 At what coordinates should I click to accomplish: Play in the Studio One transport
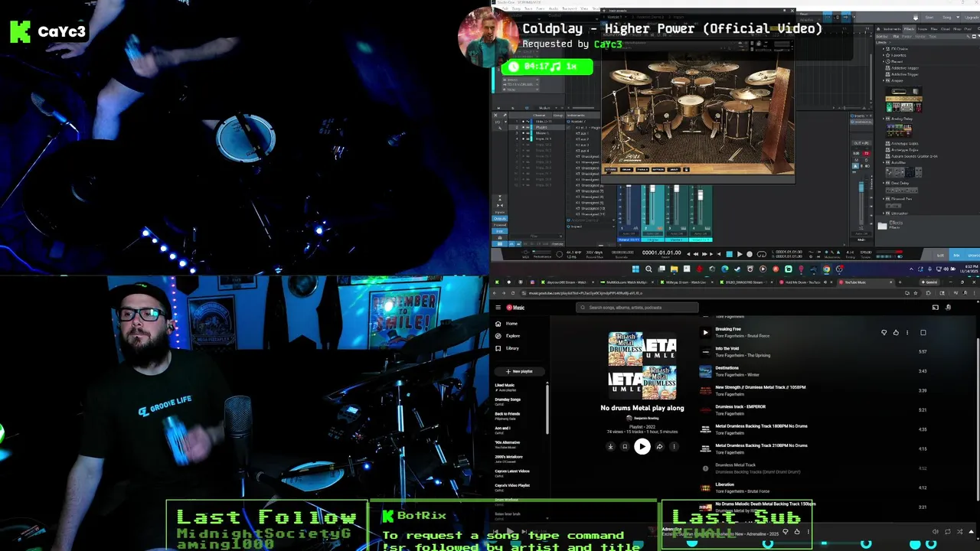[739, 253]
